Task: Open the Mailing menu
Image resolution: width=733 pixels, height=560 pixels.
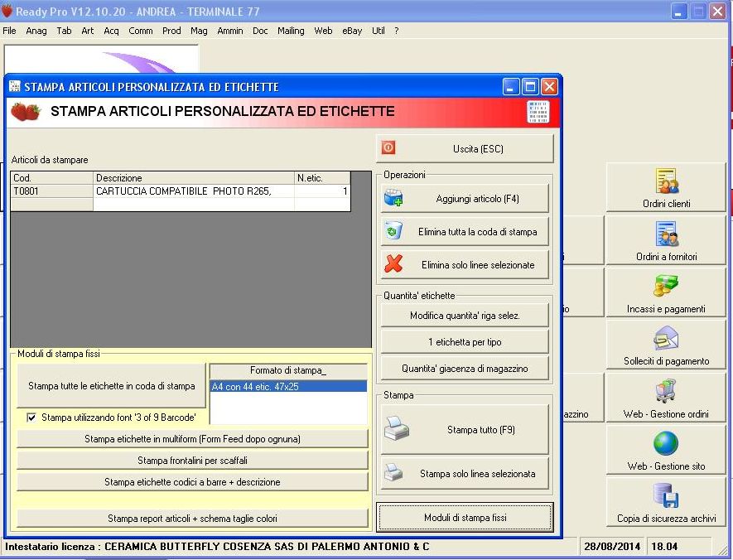Action: coord(291,31)
